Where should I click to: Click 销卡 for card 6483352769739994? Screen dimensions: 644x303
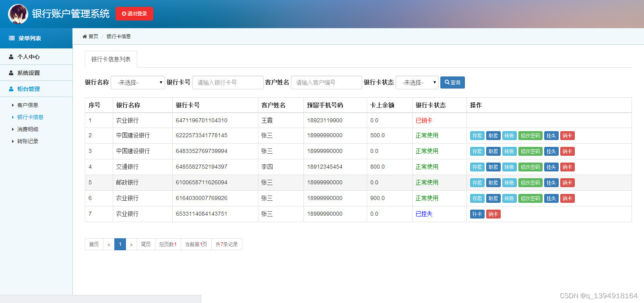pos(568,152)
